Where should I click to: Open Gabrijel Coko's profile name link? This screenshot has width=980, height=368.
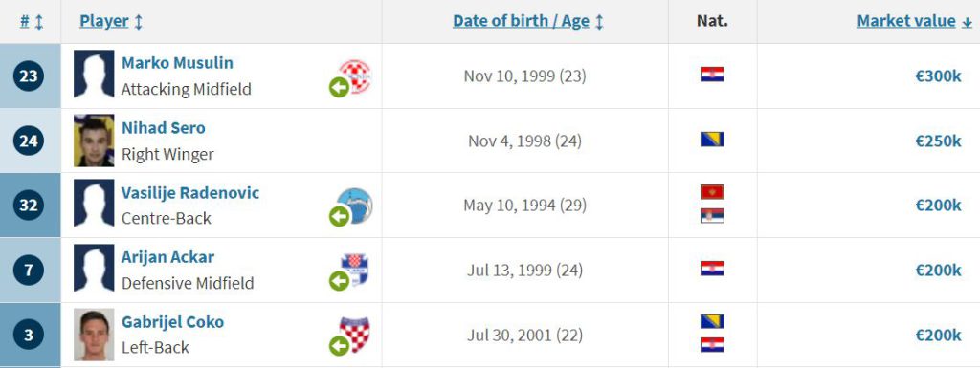(172, 322)
